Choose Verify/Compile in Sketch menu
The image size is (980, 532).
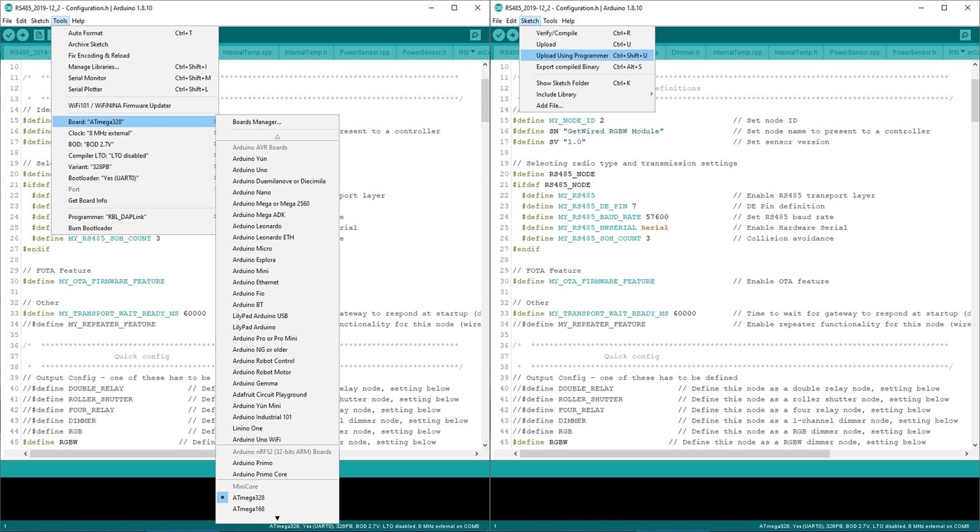click(587, 33)
